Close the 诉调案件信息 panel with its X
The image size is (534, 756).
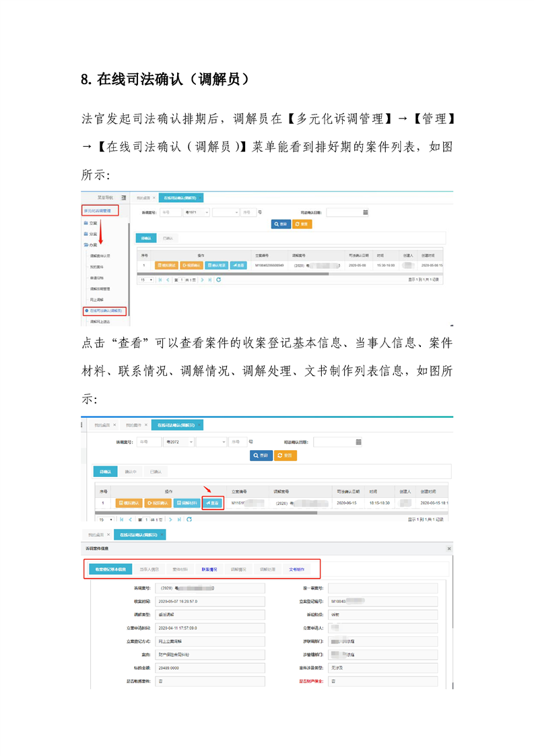tap(449, 548)
